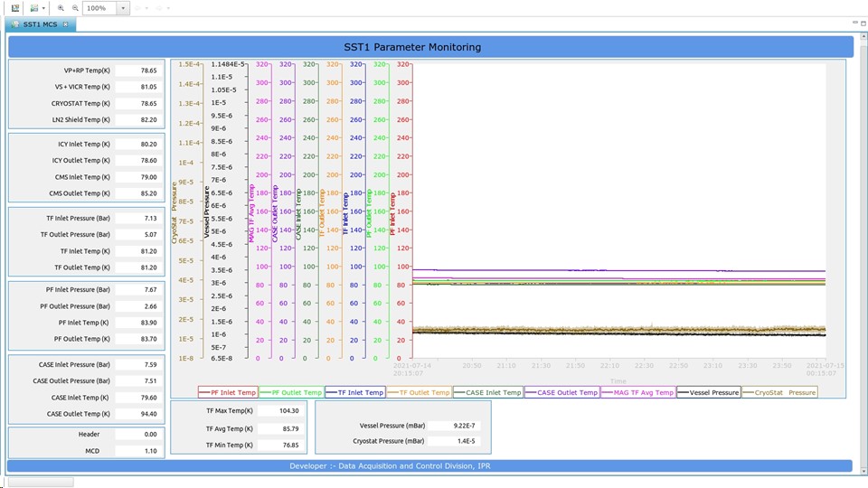This screenshot has width=868, height=488.
Task: Click the zoom in magnifier icon
Action: point(61,8)
